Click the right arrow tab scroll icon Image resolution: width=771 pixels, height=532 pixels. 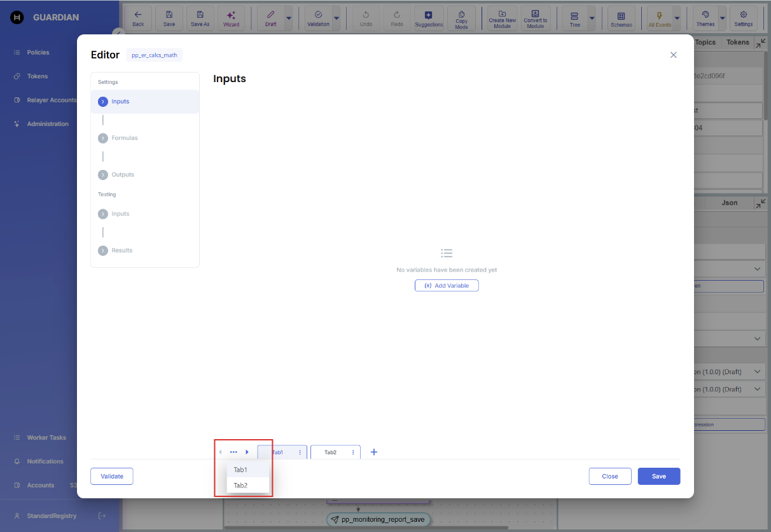pyautogui.click(x=247, y=452)
